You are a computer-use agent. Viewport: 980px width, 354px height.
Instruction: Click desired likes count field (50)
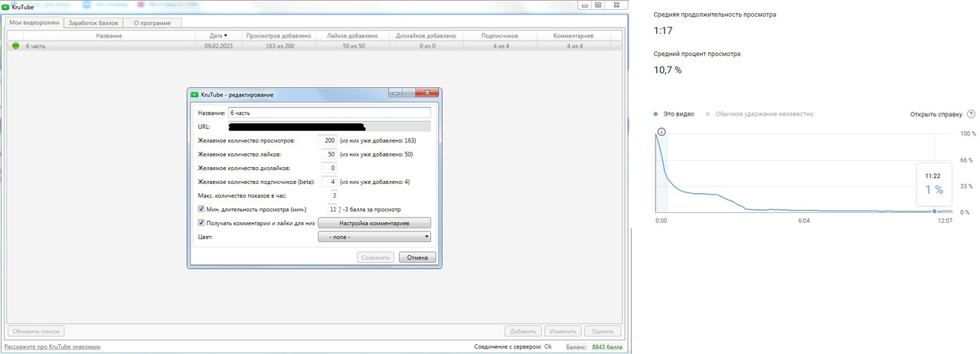[x=328, y=155]
